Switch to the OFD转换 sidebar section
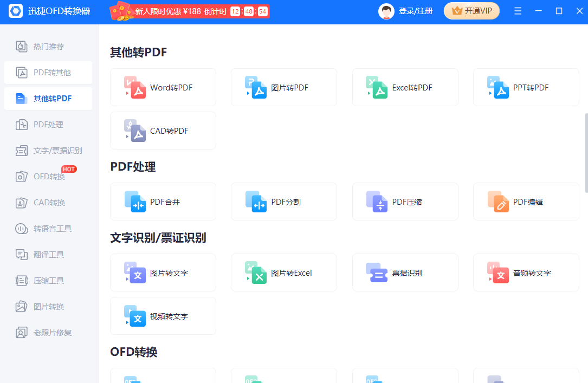The height and width of the screenshot is (383, 588). [x=48, y=176]
